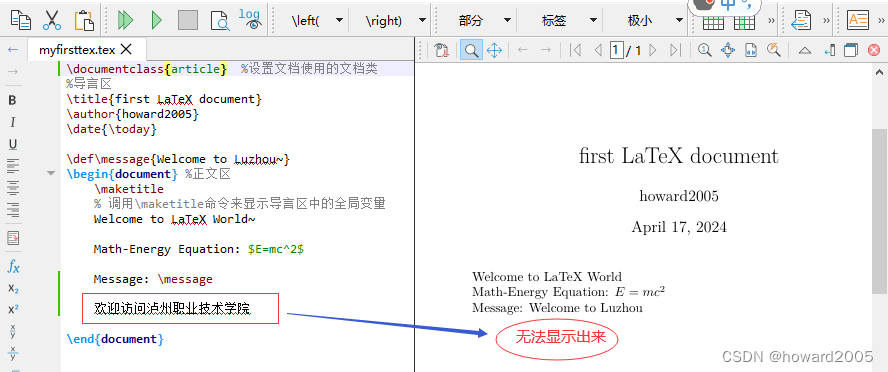Click the 部分 section insert button
888x372 pixels.
[471, 20]
